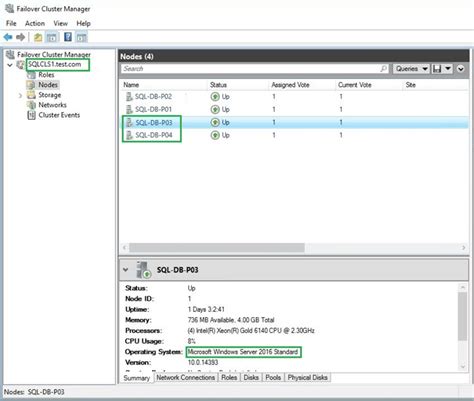Select the SQLCLS1.test.com cluster node

pyautogui.click(x=55, y=64)
